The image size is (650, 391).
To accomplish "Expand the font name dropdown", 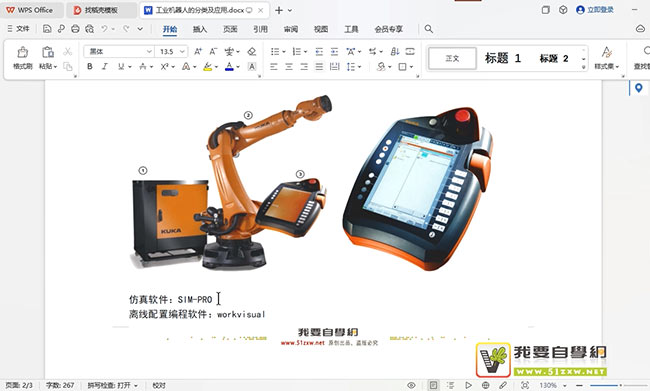I will [149, 51].
